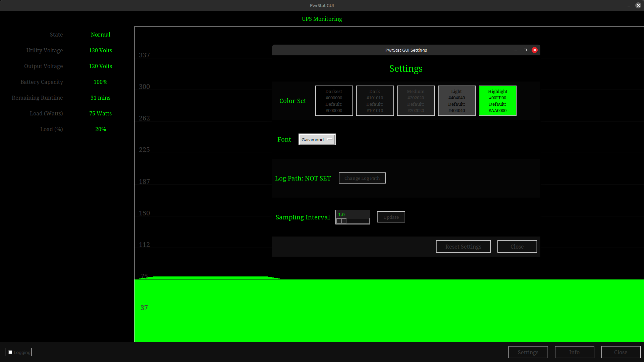Click the Change Log Path button
The height and width of the screenshot is (362, 644).
click(362, 178)
